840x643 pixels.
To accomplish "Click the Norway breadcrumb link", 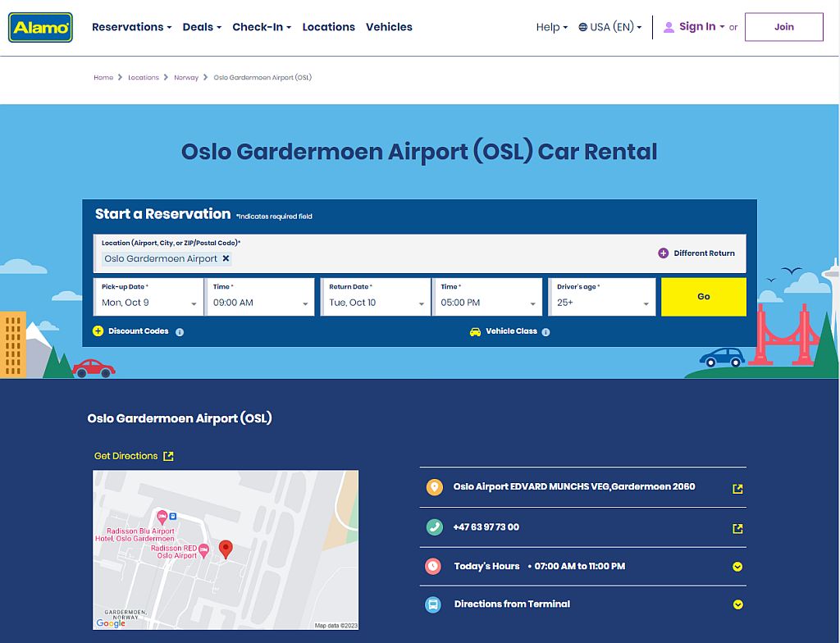I will click(x=186, y=77).
